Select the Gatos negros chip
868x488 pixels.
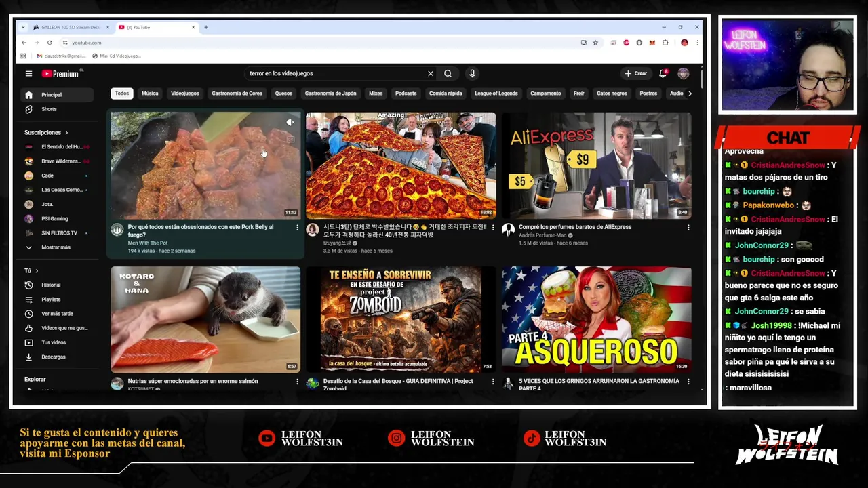tap(612, 94)
